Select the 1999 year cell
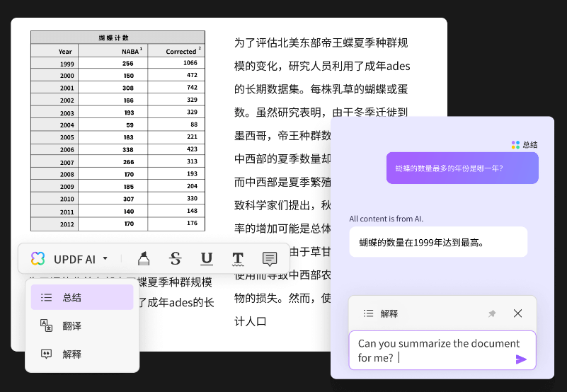Screen dimensions: 567x392 point(55,63)
